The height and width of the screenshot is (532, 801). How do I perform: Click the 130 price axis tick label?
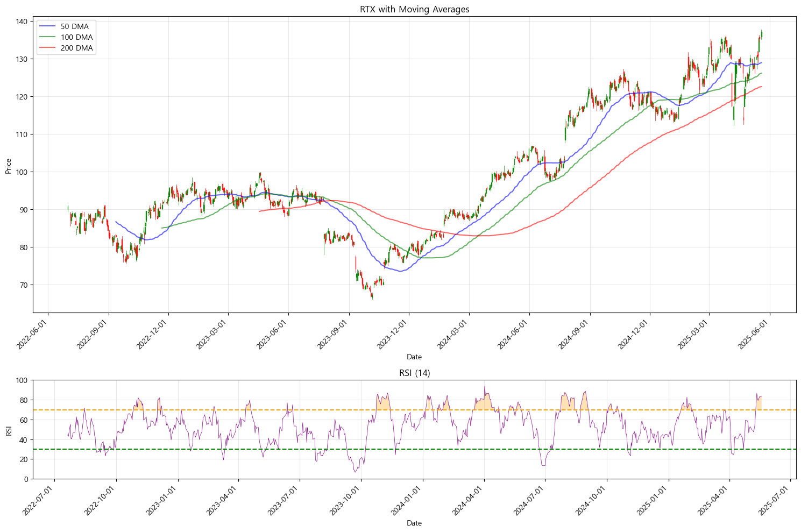click(22, 59)
